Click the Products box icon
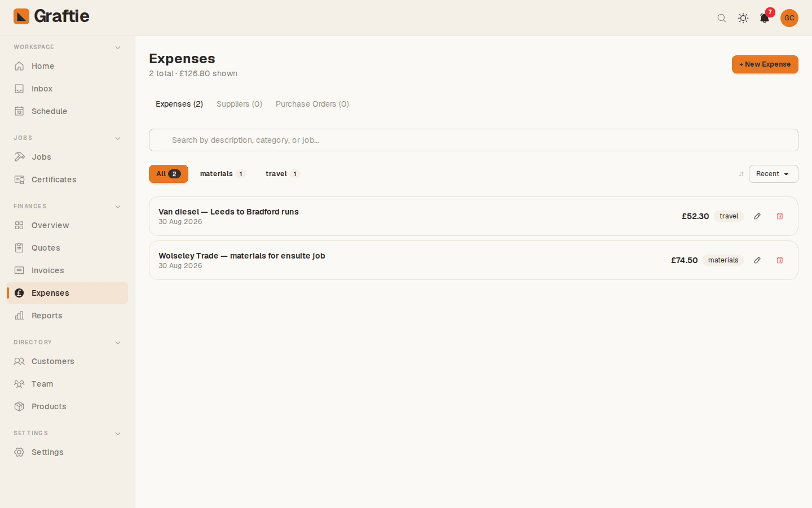 (19, 406)
